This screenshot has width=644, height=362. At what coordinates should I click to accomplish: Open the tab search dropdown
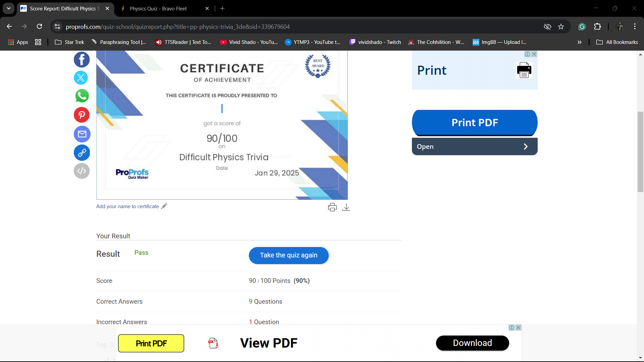9,8
